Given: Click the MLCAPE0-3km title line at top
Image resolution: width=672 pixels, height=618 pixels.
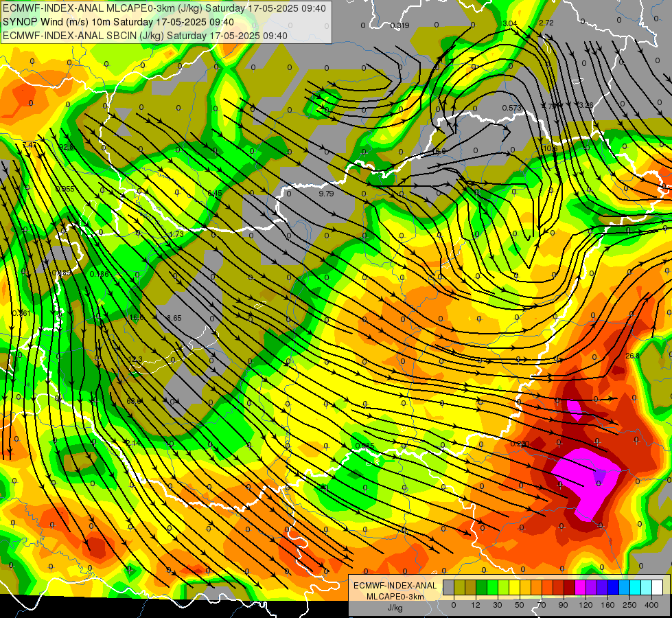Looking at the screenshot, I should pos(164,8).
